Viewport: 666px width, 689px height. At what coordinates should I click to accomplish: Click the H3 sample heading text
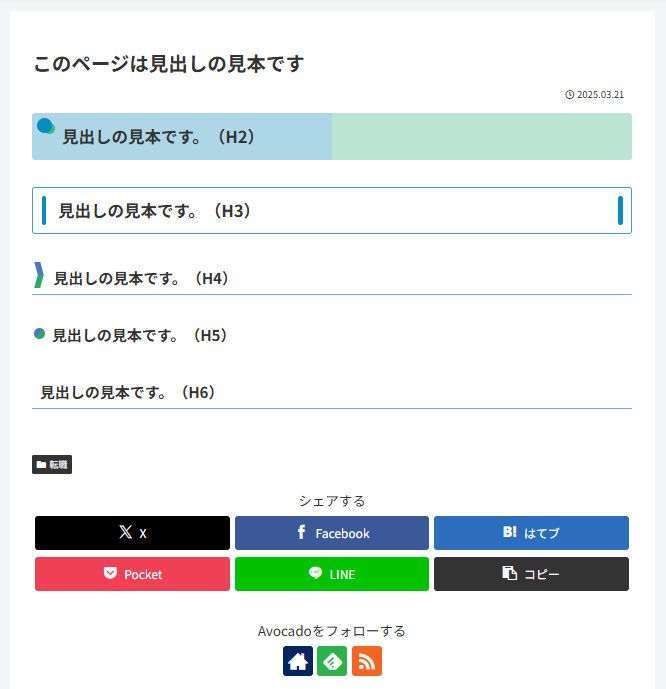154,211
